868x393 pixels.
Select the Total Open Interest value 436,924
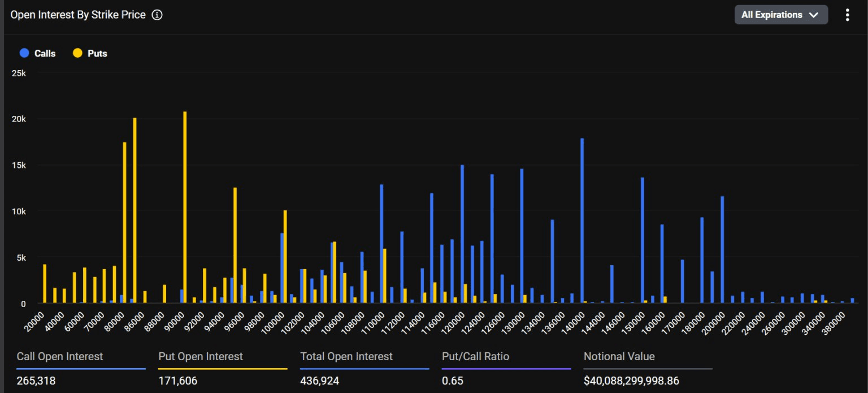[x=320, y=381]
